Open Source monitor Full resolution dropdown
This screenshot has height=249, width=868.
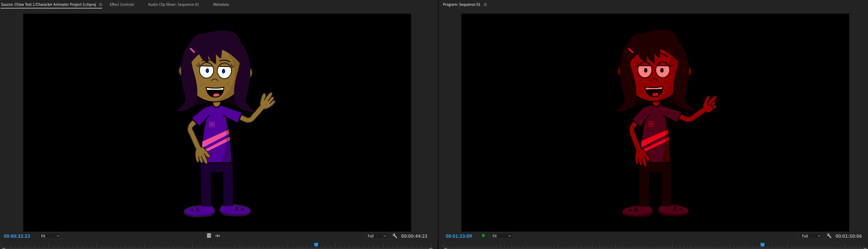point(376,236)
